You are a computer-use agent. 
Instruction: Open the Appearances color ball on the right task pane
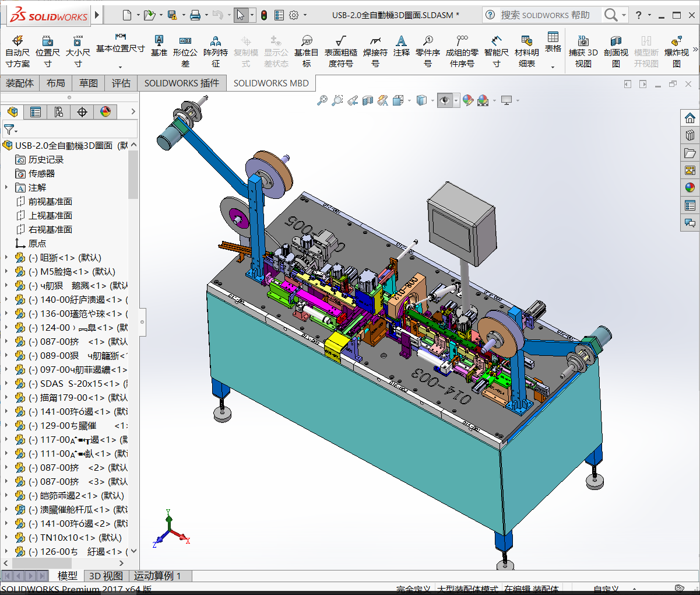coord(690,188)
